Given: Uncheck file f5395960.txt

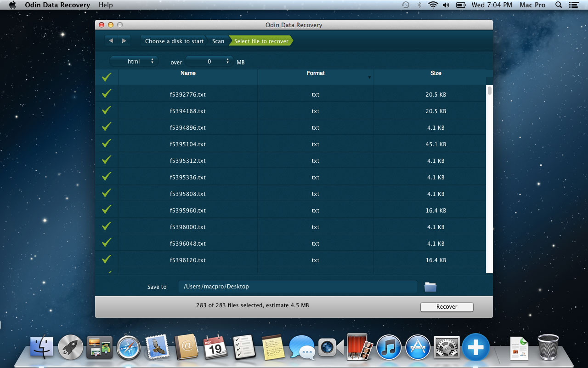Looking at the screenshot, I should click(x=107, y=210).
